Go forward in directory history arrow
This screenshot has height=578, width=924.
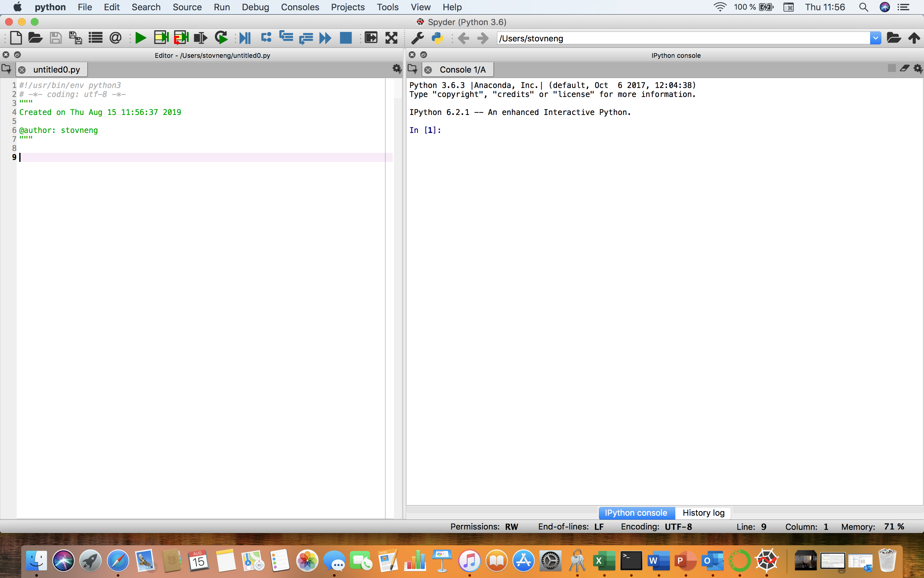pos(483,38)
